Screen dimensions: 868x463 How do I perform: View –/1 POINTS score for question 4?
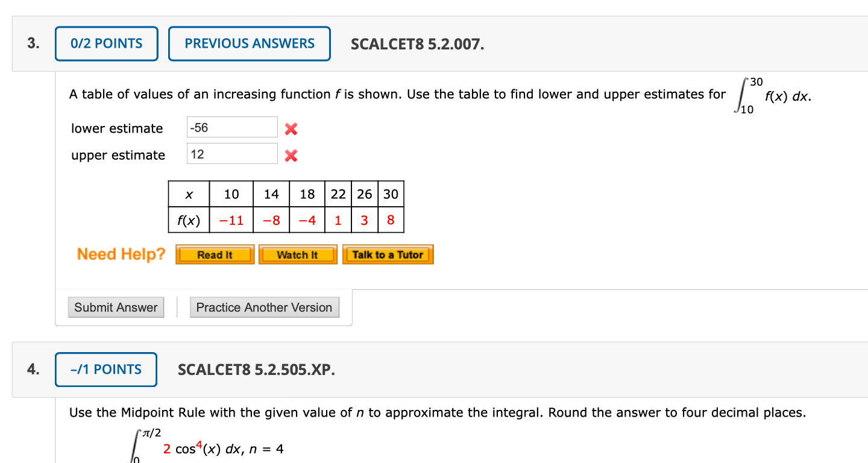pos(105,370)
